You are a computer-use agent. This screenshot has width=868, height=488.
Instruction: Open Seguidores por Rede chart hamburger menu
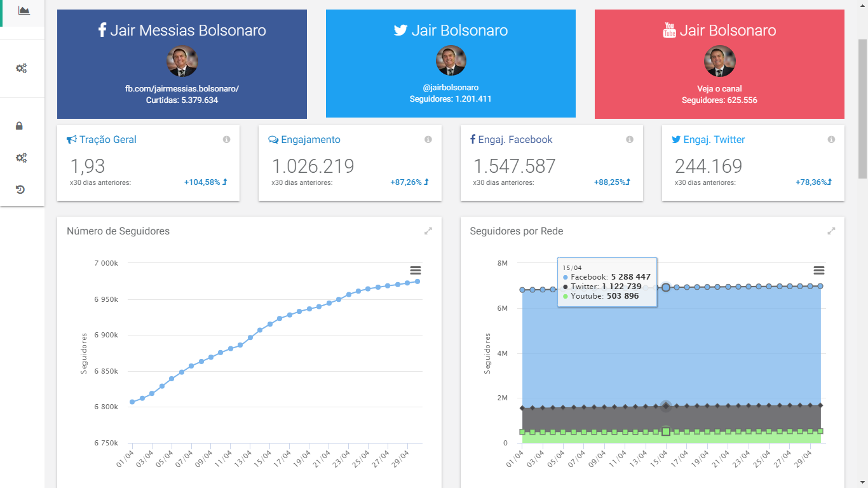pos(819,271)
